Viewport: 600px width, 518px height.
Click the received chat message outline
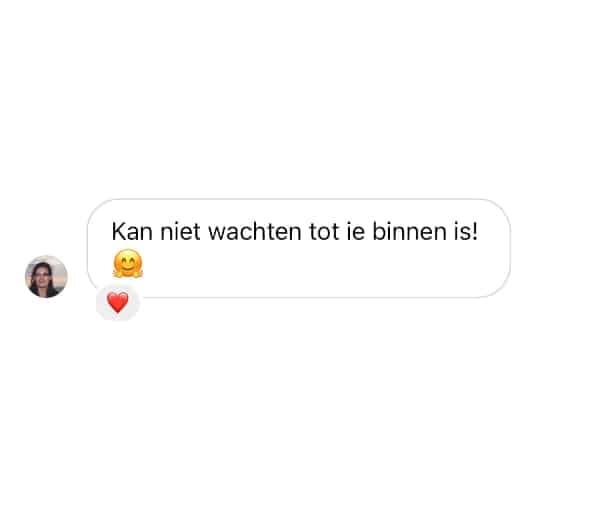click(299, 248)
